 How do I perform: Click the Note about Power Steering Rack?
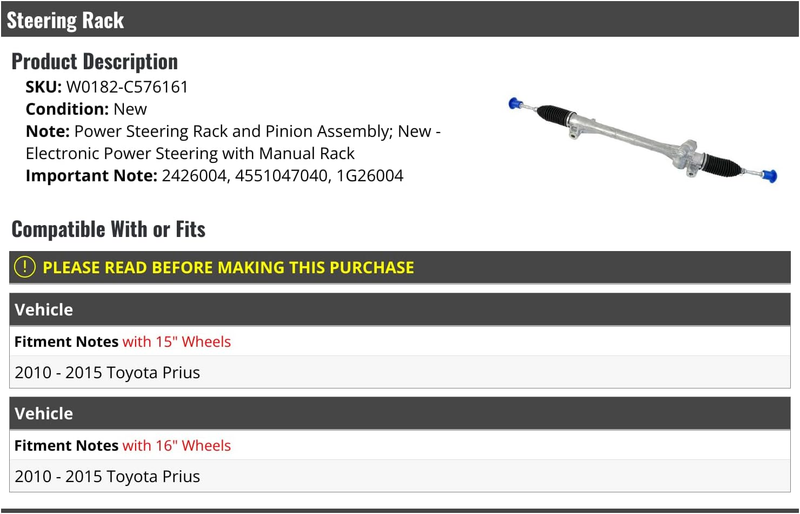(233, 142)
